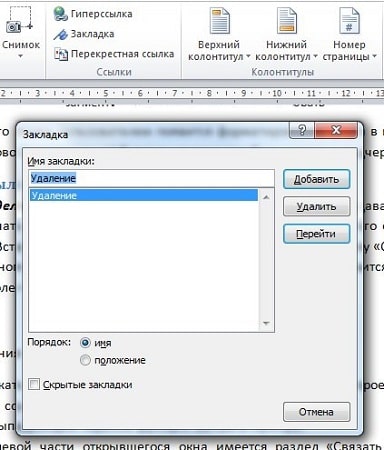Click the Гиперссылка globe icon
Image resolution: width=384 pixels, height=450 pixels.
pos(60,14)
